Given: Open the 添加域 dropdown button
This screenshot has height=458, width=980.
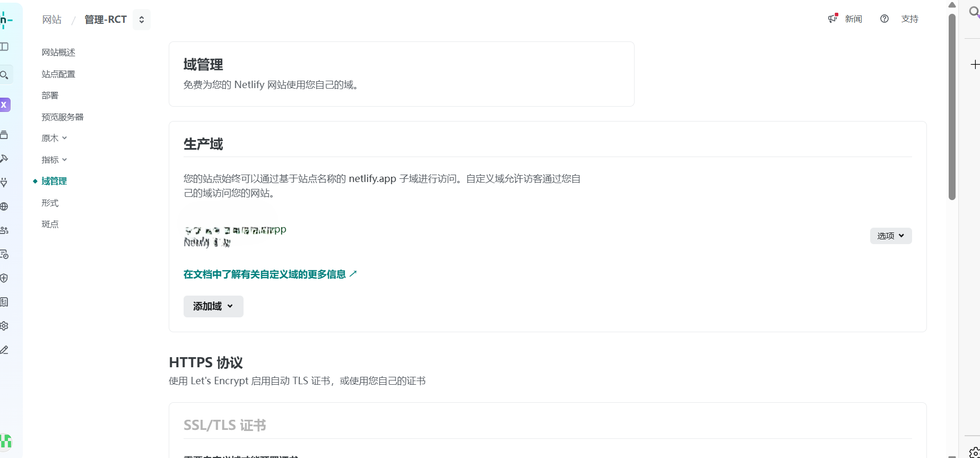Looking at the screenshot, I should [x=213, y=307].
